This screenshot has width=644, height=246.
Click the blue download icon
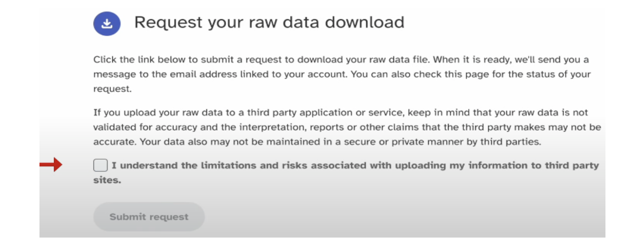pyautogui.click(x=107, y=23)
